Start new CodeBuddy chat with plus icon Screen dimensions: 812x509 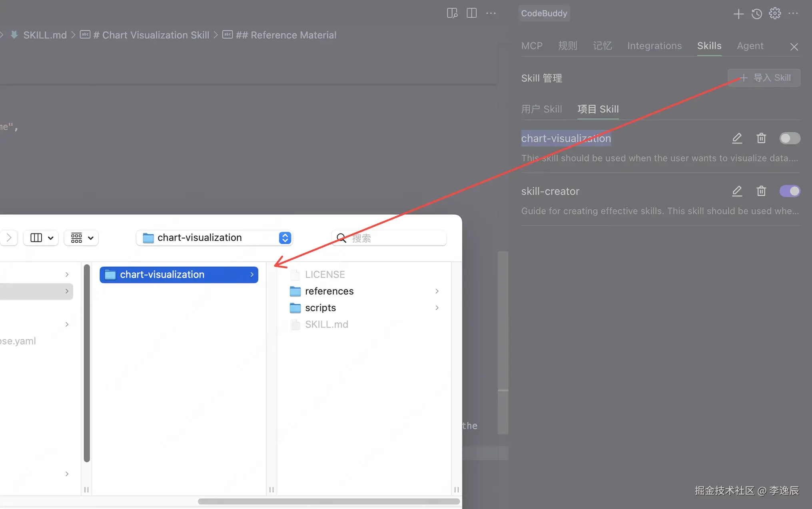point(738,14)
